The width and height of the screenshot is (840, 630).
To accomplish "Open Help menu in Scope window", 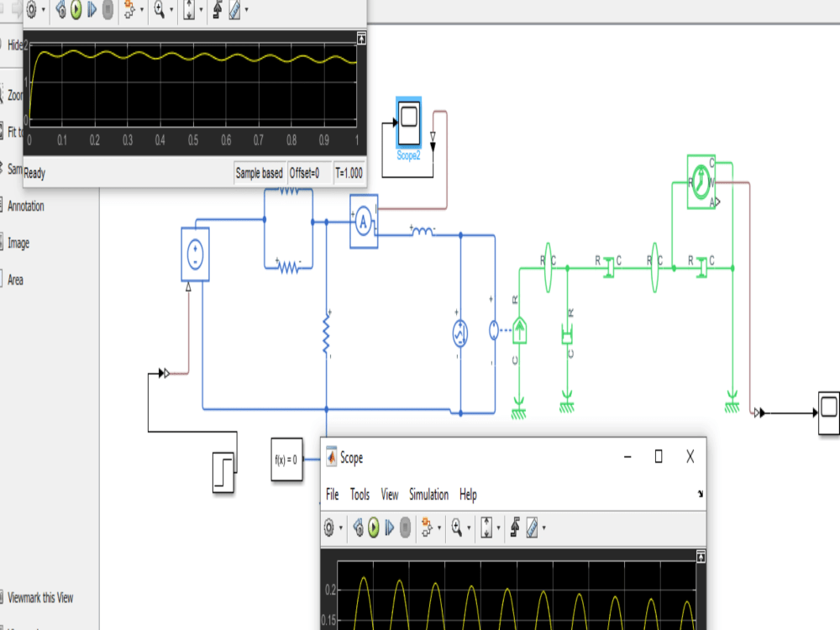I will point(468,495).
